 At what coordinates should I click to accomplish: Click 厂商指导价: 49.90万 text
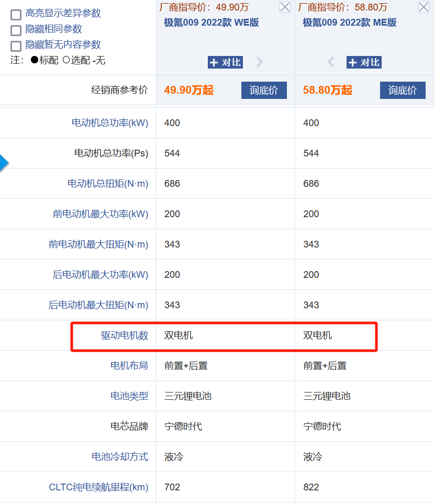click(x=204, y=7)
